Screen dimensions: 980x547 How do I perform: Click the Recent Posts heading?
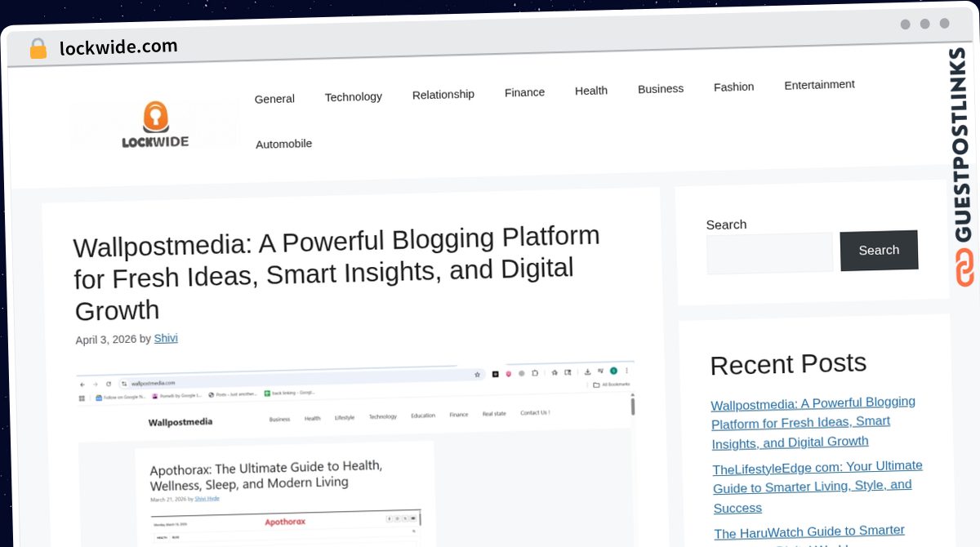pos(788,364)
